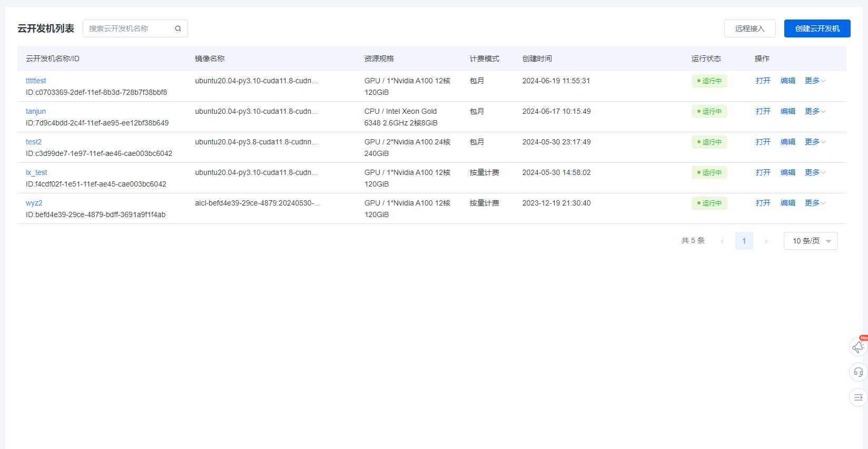
Task: Click the 创建时间 column header
Action: pos(537,58)
